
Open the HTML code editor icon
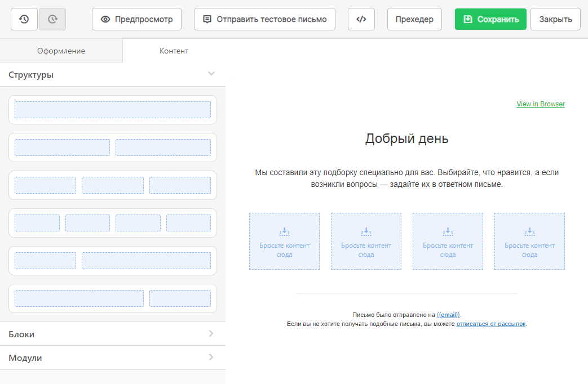[x=361, y=19]
